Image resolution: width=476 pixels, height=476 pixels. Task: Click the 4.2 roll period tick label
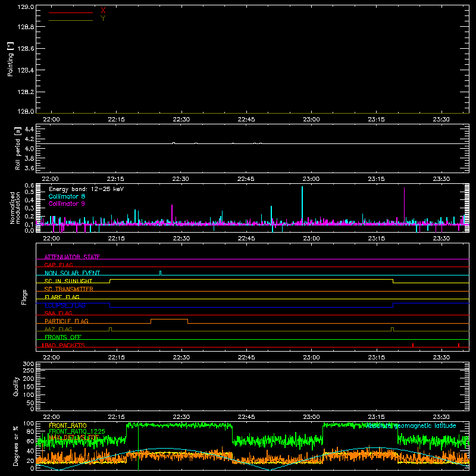[x=29, y=139]
